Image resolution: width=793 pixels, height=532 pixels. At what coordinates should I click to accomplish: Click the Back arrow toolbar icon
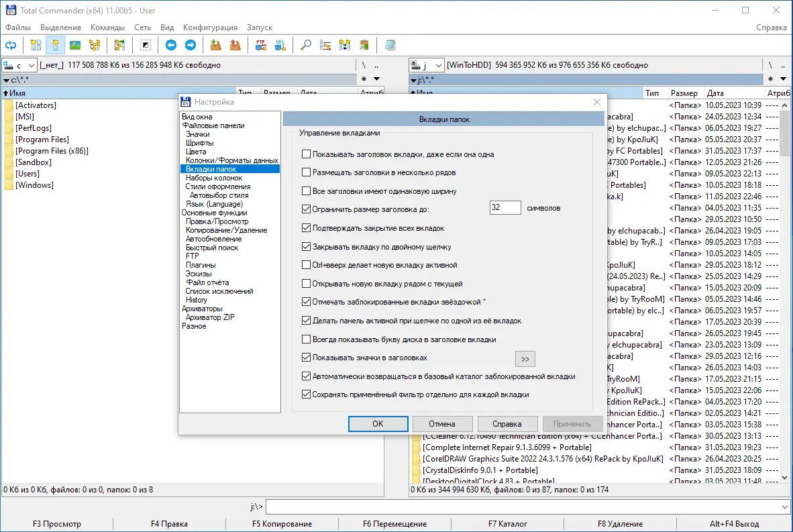(x=171, y=46)
